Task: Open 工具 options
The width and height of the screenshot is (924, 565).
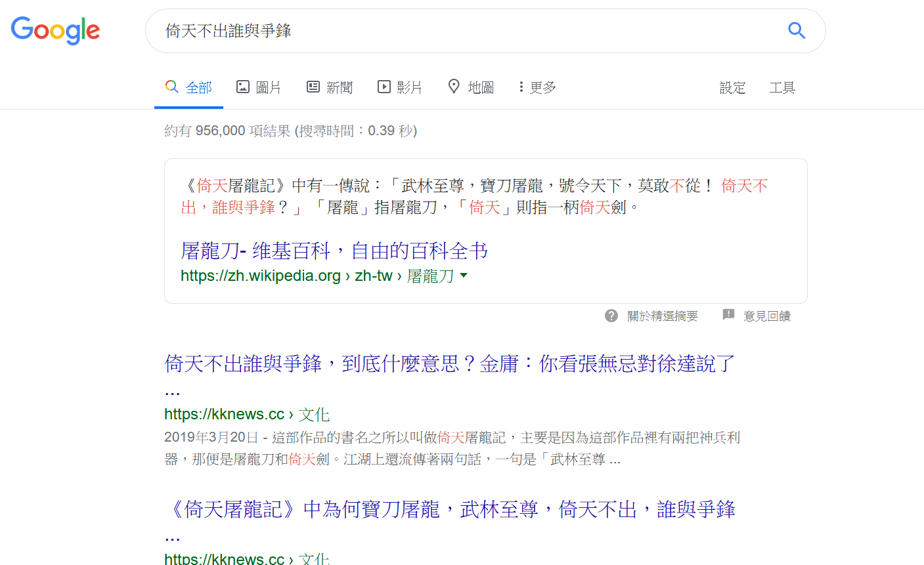Action: coord(782,88)
